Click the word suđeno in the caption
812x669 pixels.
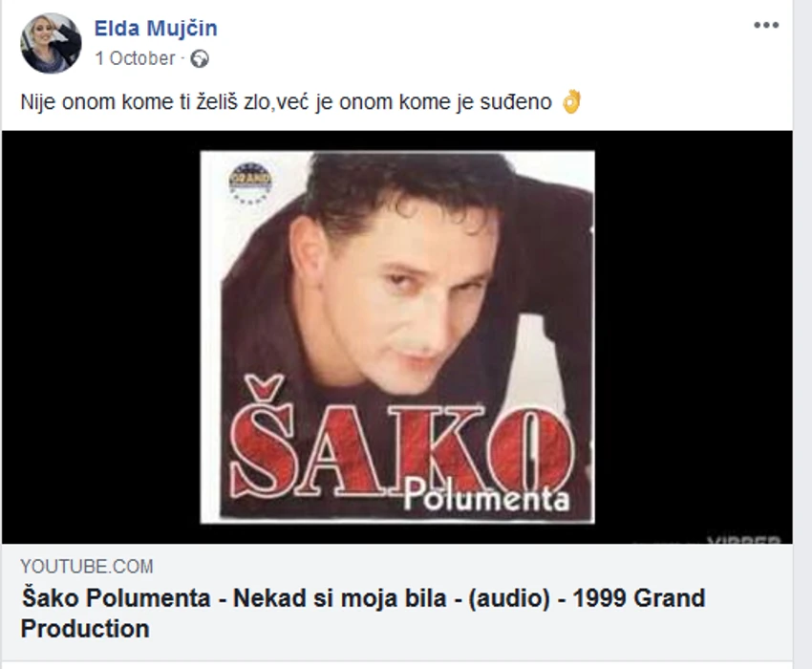click(516, 102)
